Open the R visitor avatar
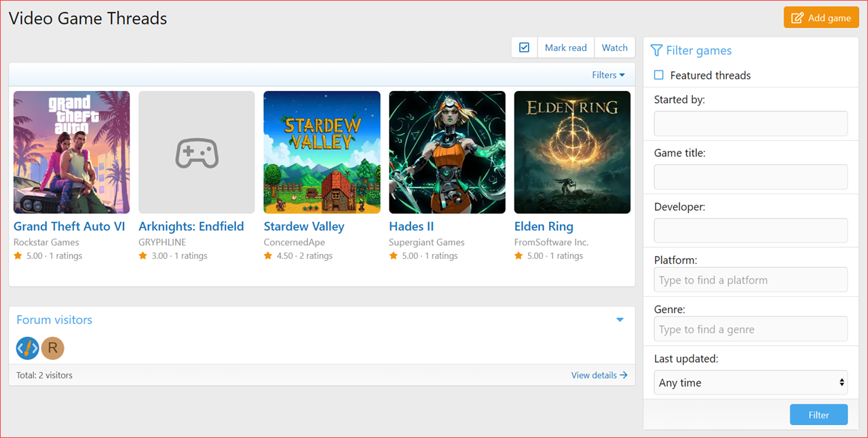This screenshot has width=868, height=438. pyautogui.click(x=53, y=348)
